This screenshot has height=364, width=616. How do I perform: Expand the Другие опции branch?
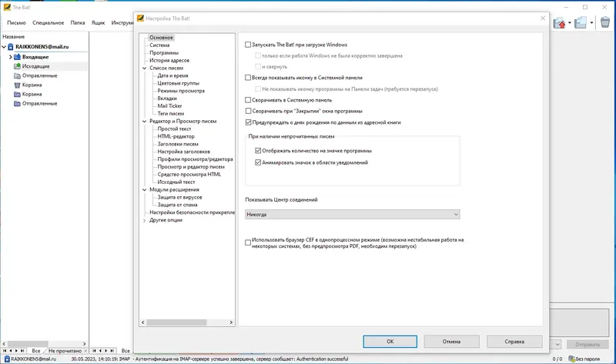click(x=144, y=220)
